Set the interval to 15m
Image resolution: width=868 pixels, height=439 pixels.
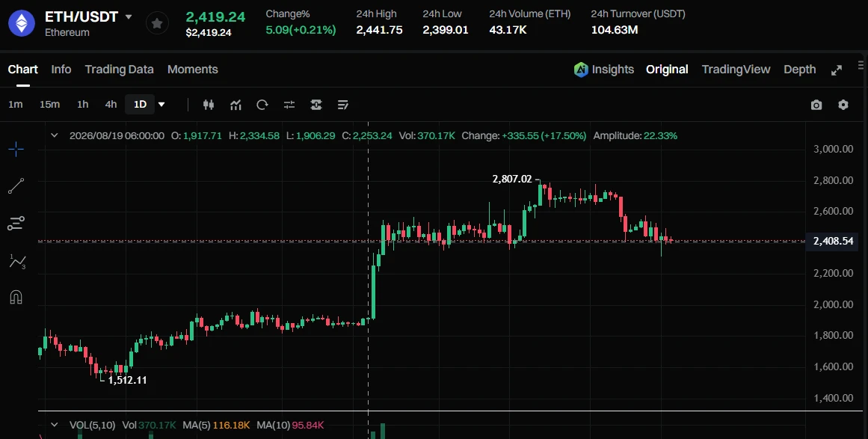click(49, 104)
